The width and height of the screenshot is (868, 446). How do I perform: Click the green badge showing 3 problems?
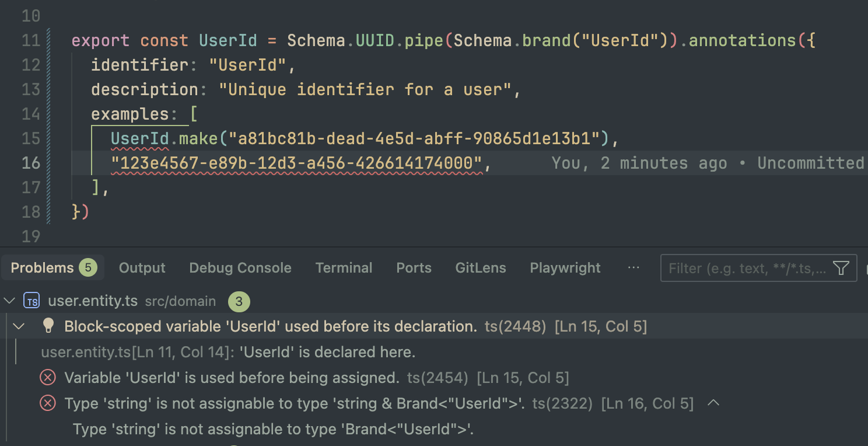pos(239,301)
